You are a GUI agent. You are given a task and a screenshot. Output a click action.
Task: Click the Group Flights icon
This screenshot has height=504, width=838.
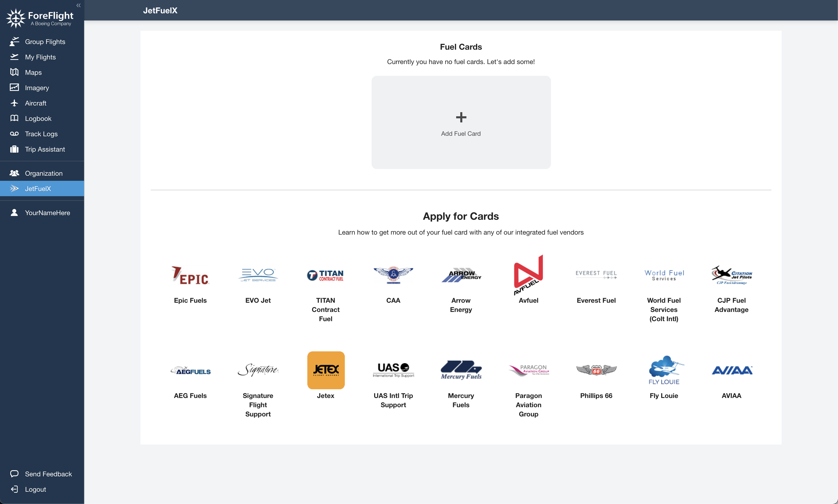tap(14, 41)
